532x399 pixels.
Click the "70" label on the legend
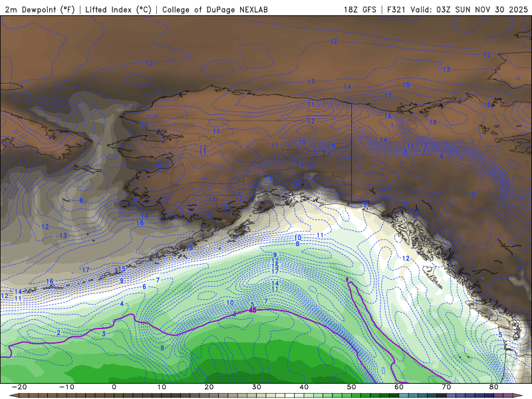click(446, 387)
